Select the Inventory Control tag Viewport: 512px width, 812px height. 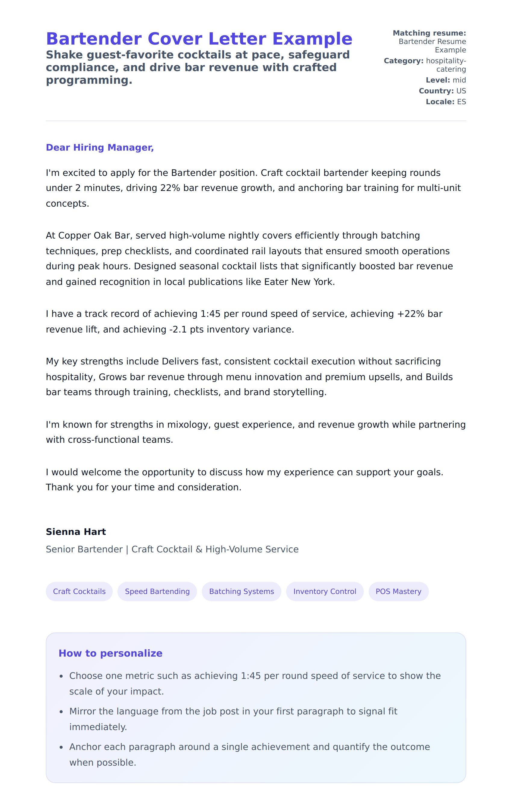tap(324, 591)
